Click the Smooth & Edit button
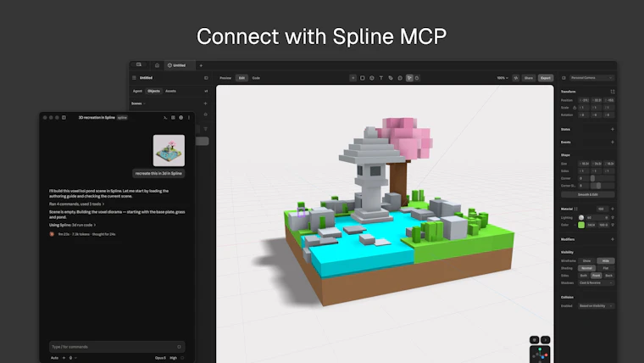This screenshot has height=363, width=644. 588,194
